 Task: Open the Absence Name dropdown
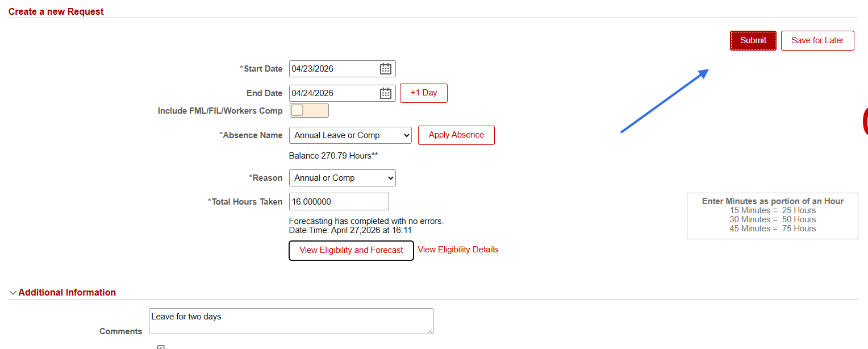(x=350, y=135)
